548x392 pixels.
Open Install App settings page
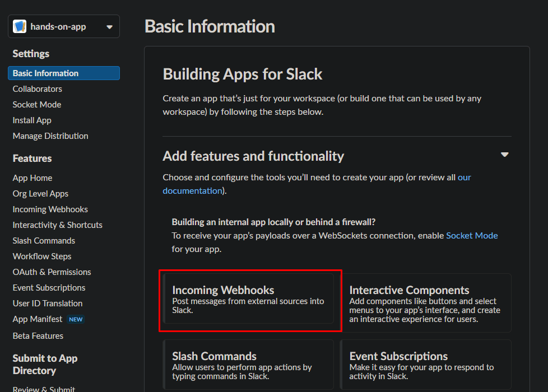click(x=32, y=120)
